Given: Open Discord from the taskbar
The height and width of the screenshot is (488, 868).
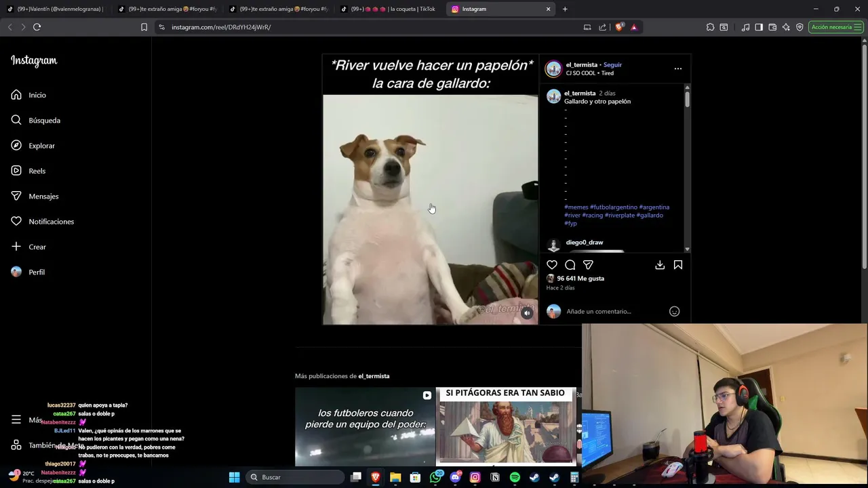Looking at the screenshot, I should click(455, 477).
